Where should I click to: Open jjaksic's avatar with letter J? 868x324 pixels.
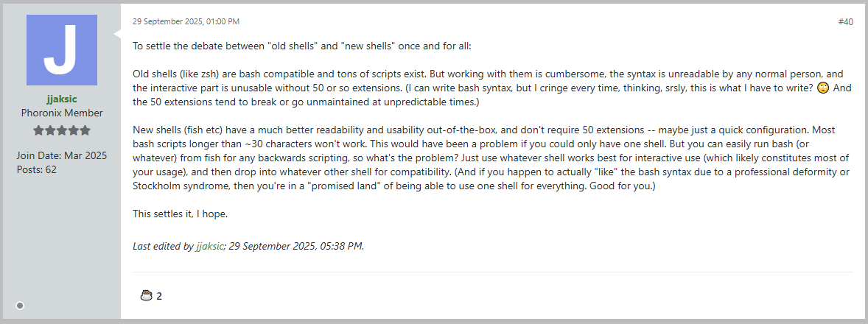click(62, 50)
